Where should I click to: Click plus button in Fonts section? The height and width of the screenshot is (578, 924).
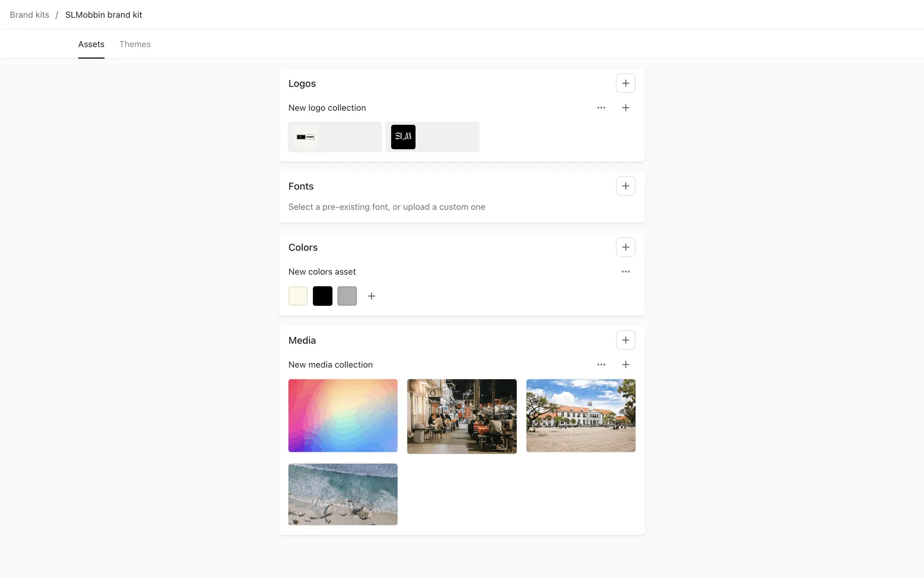coord(625,186)
